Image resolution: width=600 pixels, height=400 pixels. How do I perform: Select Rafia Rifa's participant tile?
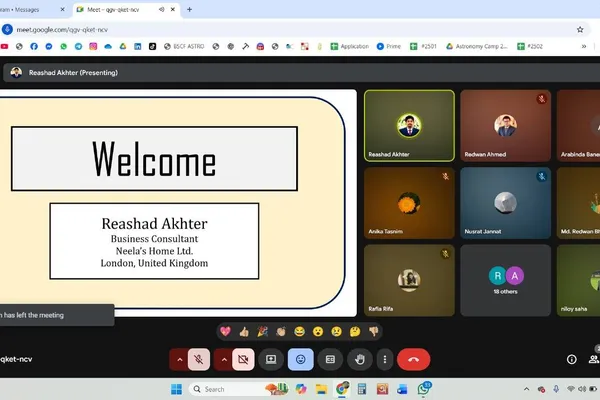[409, 280]
